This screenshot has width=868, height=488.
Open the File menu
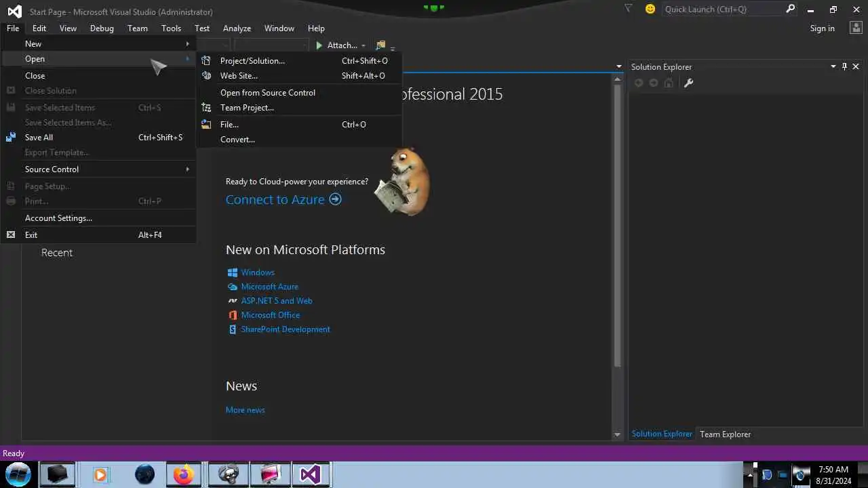point(13,28)
